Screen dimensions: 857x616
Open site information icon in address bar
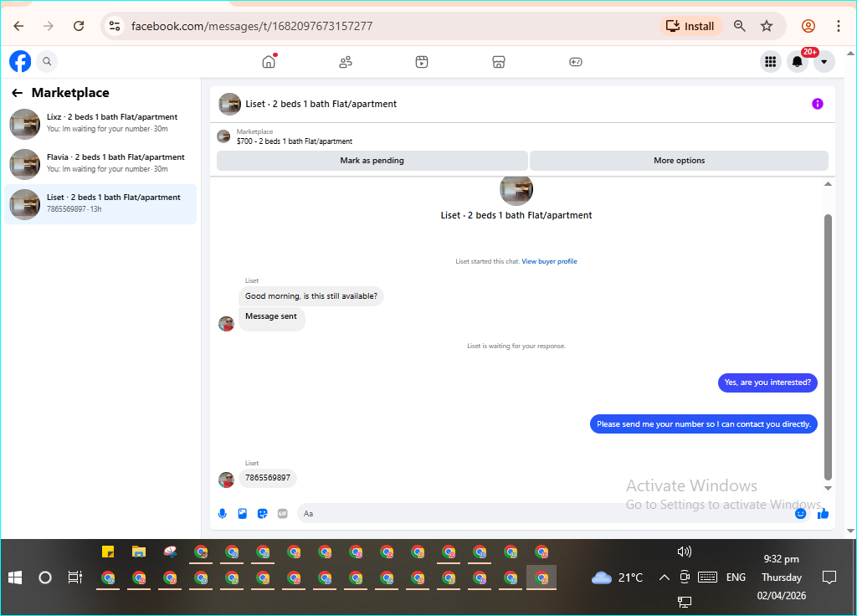click(x=115, y=26)
